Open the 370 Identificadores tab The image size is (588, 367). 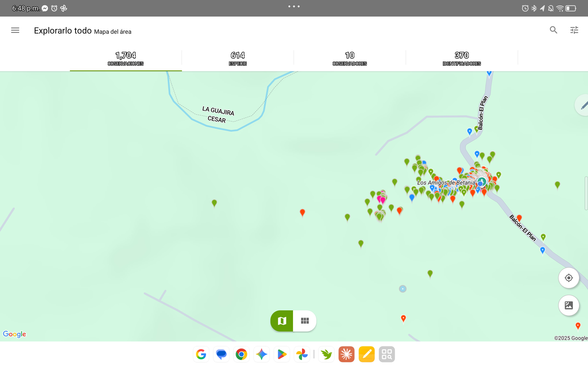(462, 58)
